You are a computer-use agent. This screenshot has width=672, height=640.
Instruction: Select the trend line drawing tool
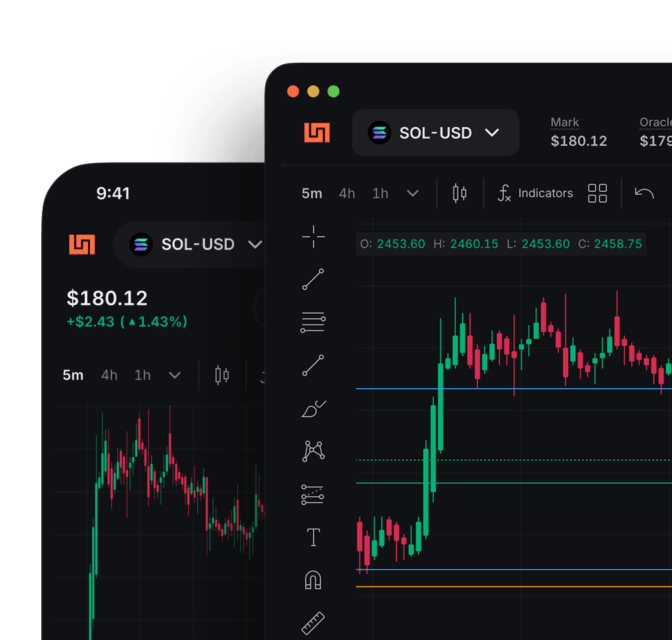(313, 279)
